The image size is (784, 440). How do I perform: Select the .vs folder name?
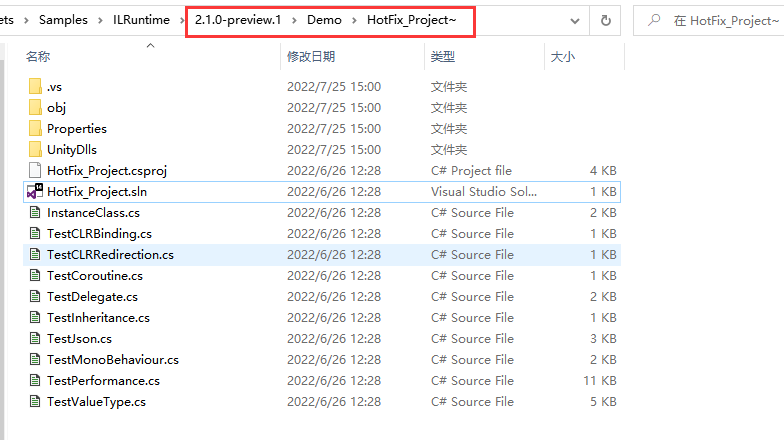tap(54, 87)
